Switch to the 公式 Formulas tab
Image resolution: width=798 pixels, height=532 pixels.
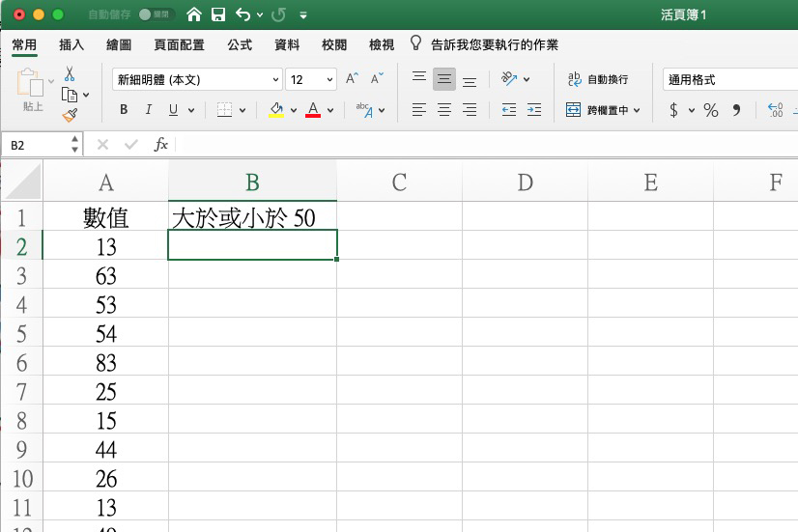pyautogui.click(x=240, y=44)
